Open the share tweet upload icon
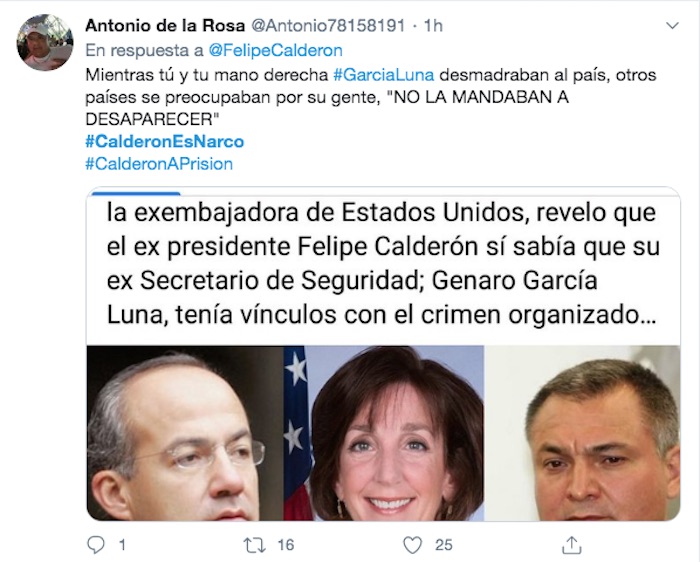The height and width of the screenshot is (562, 700). (x=571, y=545)
